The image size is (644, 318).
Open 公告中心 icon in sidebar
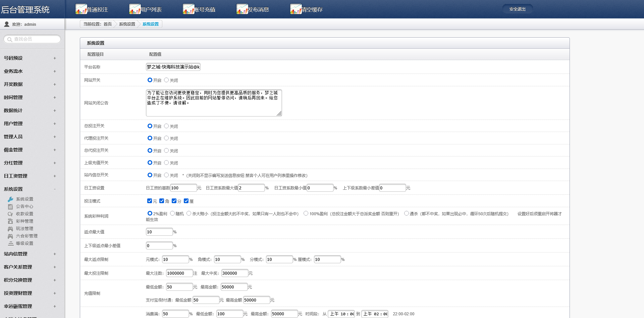point(10,207)
